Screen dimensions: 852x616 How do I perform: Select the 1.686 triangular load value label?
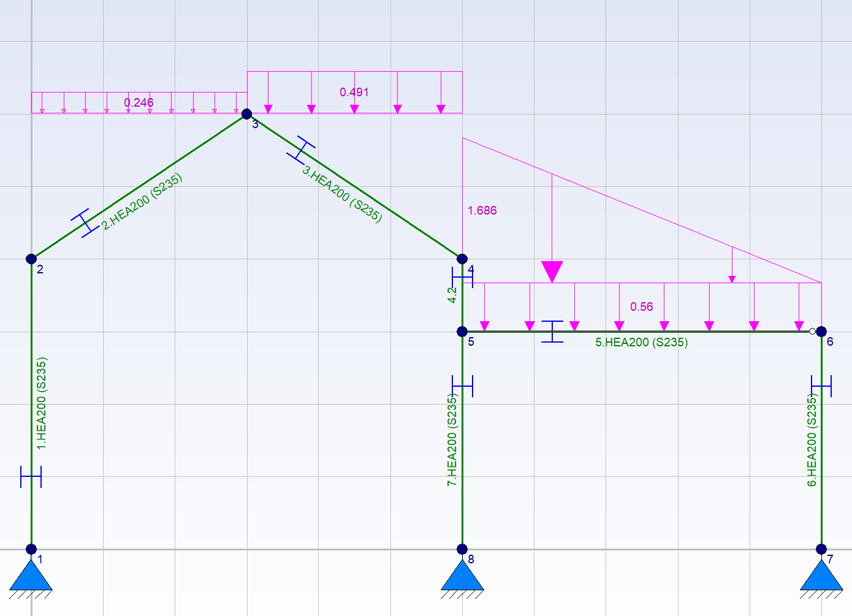pyautogui.click(x=482, y=210)
